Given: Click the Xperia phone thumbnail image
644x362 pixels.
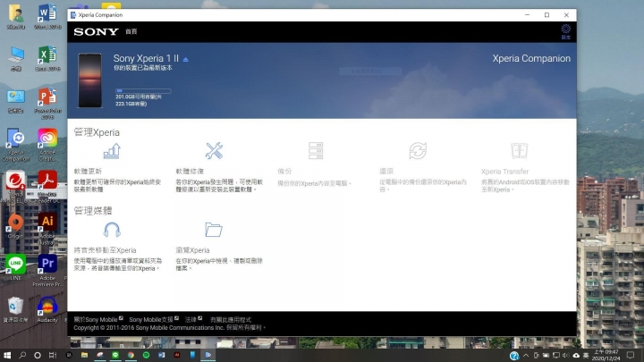Looking at the screenshot, I should click(90, 80).
